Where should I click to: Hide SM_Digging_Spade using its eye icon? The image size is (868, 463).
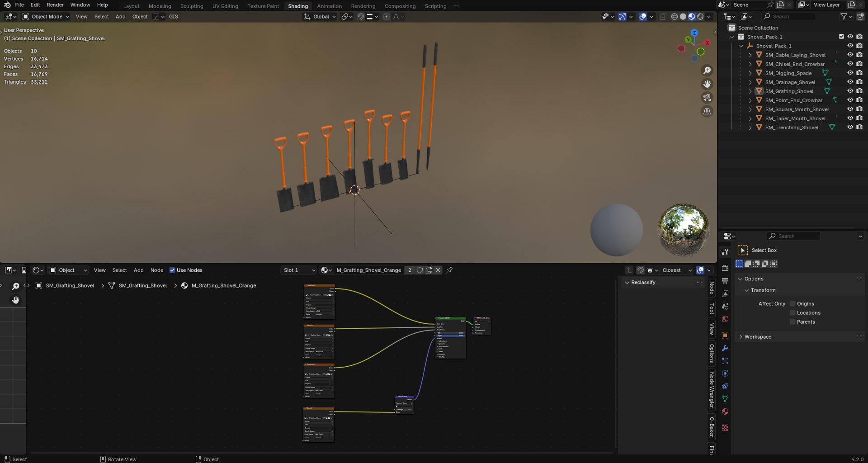[850, 73]
